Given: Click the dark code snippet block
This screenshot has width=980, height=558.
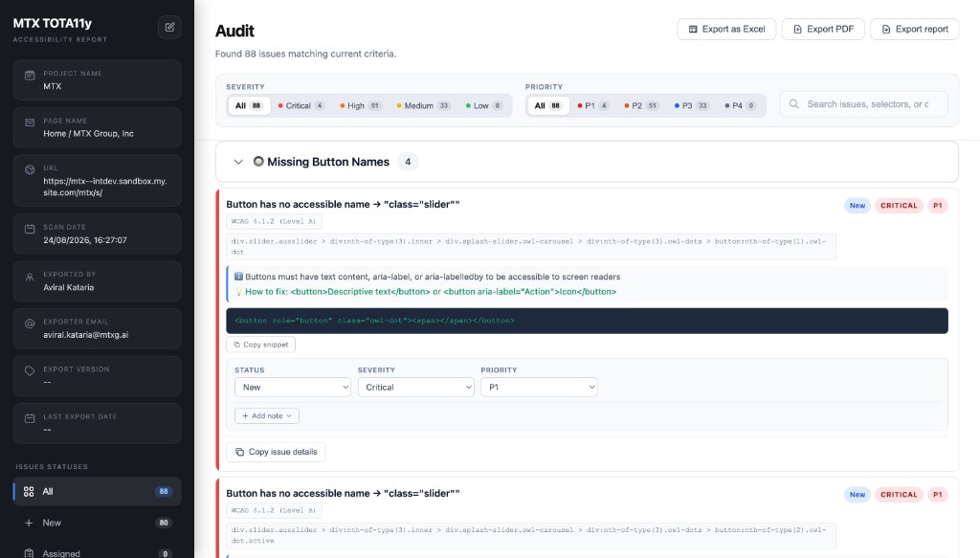Looking at the screenshot, I should pos(587,321).
